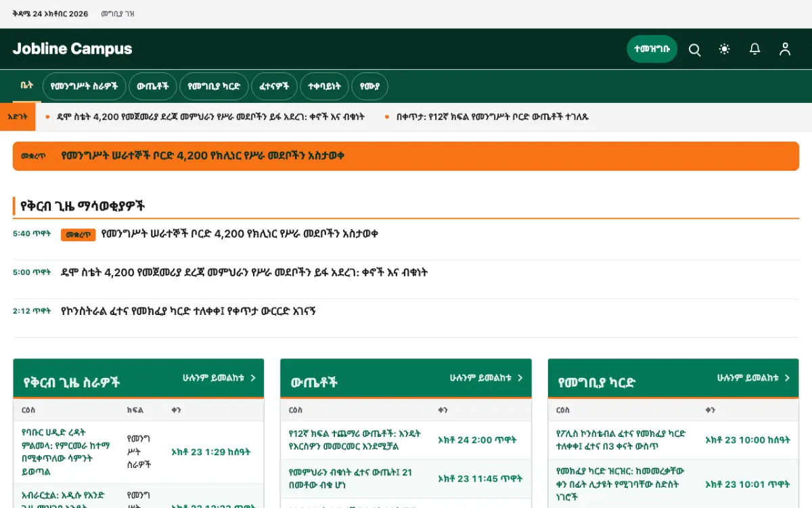The width and height of the screenshot is (812, 508).
Task: Click ሁሉንም ይመልከቱ in the የመግቢያ ካርድ card
Action: [754, 378]
